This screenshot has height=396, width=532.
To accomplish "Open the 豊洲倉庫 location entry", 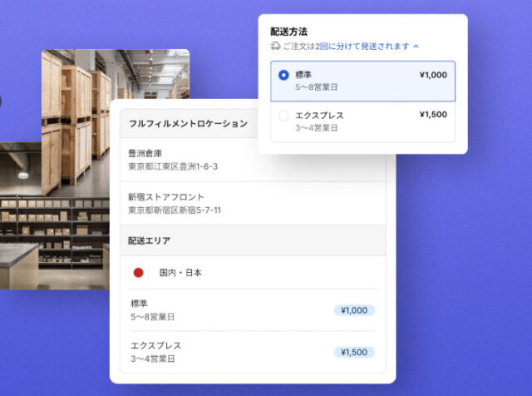I will 173,160.
